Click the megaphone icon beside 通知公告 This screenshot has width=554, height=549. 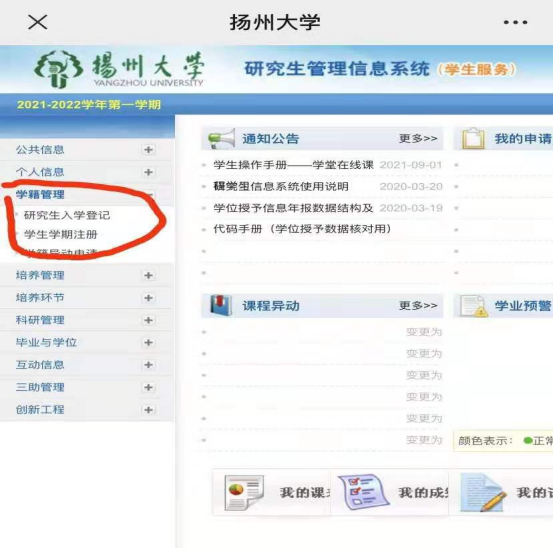pyautogui.click(x=222, y=139)
